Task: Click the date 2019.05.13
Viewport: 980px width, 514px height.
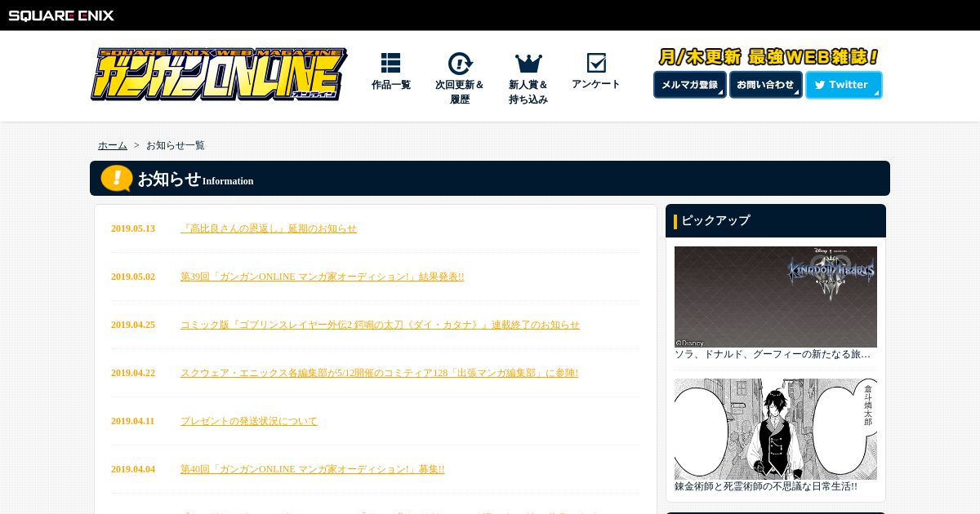Action: [133, 228]
